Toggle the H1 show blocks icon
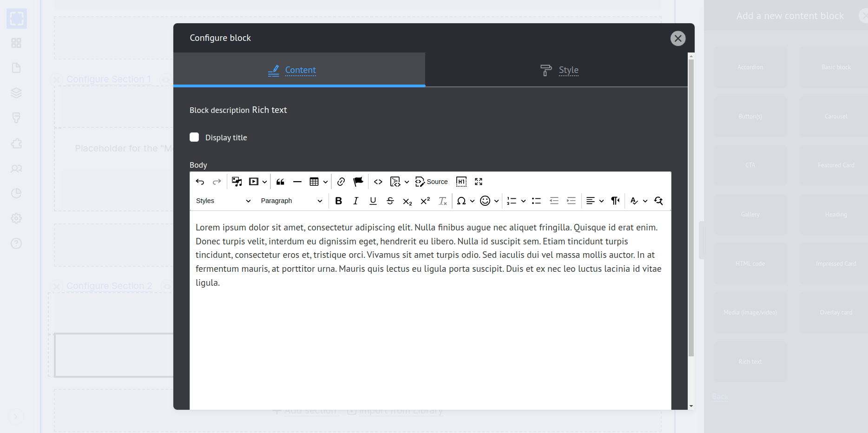This screenshot has height=433, width=868. tap(461, 182)
